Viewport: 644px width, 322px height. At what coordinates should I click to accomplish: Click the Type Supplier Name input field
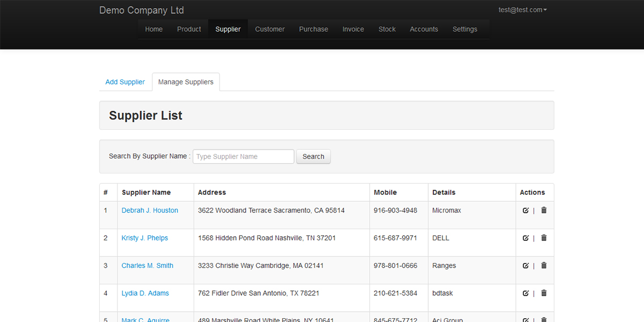[243, 156]
